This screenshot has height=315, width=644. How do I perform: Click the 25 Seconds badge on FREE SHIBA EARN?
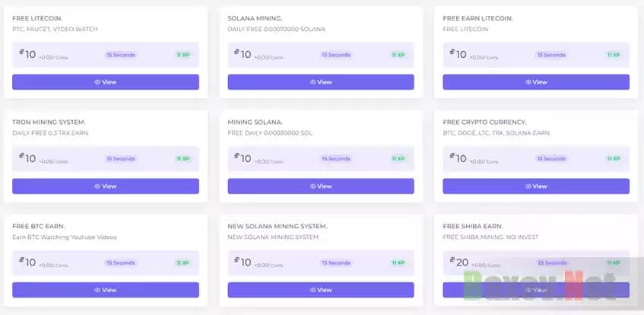coord(550,262)
